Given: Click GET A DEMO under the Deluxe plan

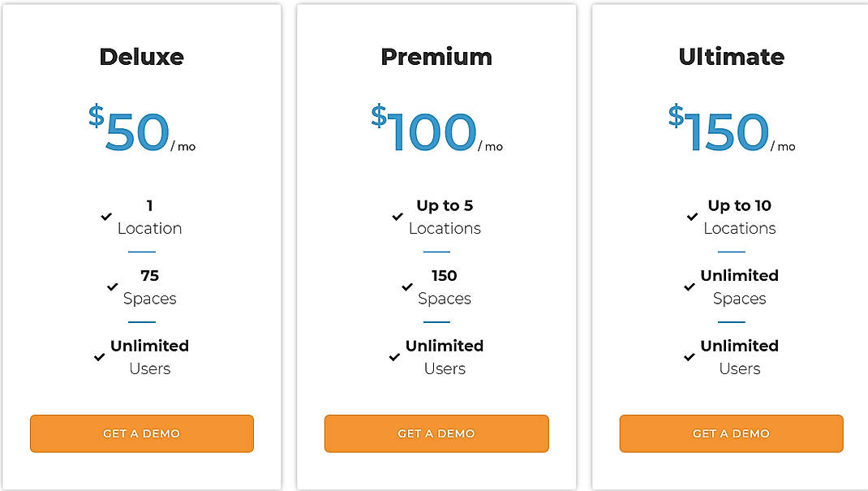Looking at the screenshot, I should pos(141,433).
